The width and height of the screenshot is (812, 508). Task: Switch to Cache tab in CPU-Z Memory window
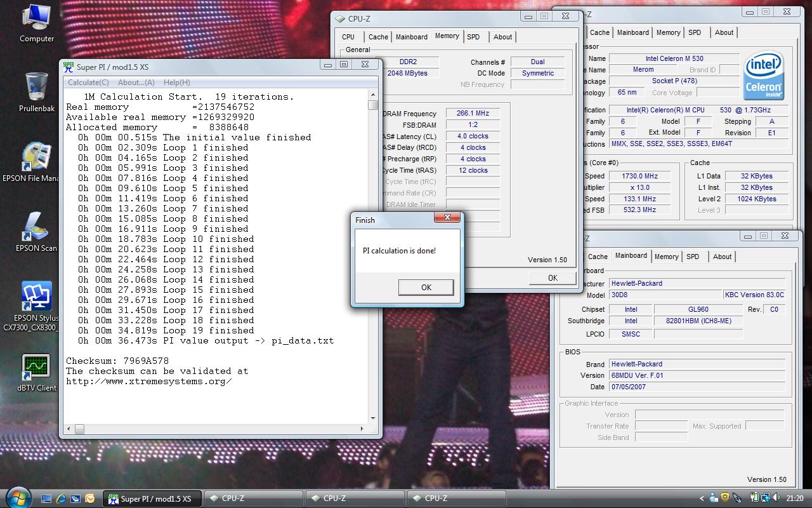tap(378, 37)
